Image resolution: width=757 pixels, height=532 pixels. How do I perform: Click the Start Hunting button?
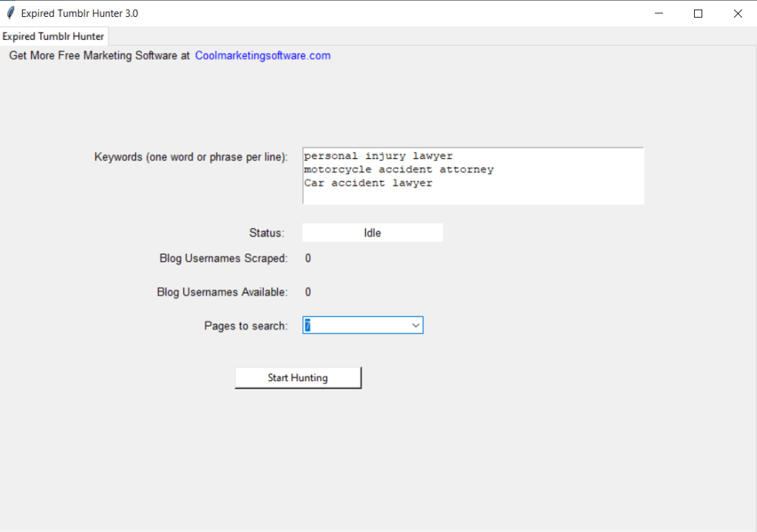[298, 378]
